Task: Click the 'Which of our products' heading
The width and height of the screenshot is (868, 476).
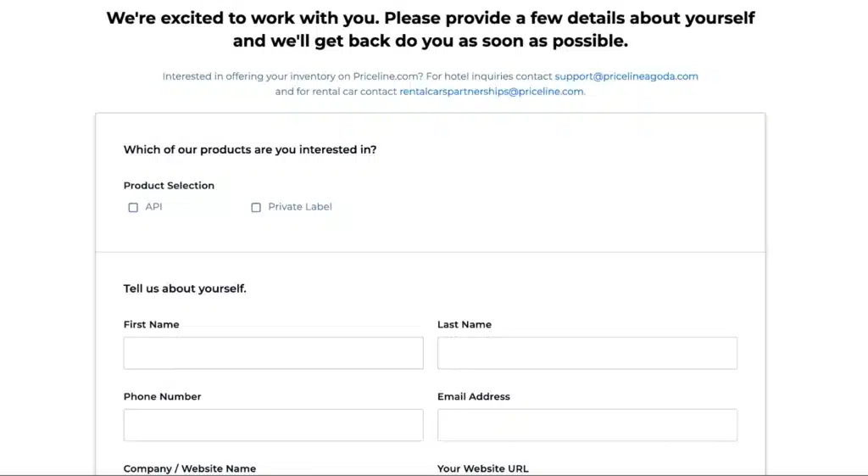Action: (250, 149)
